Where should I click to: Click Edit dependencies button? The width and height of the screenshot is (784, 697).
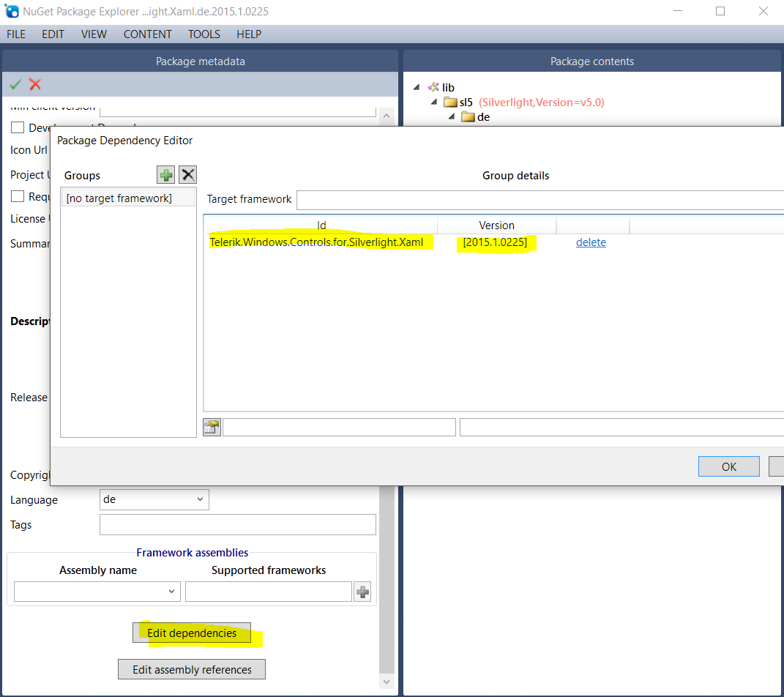192,633
